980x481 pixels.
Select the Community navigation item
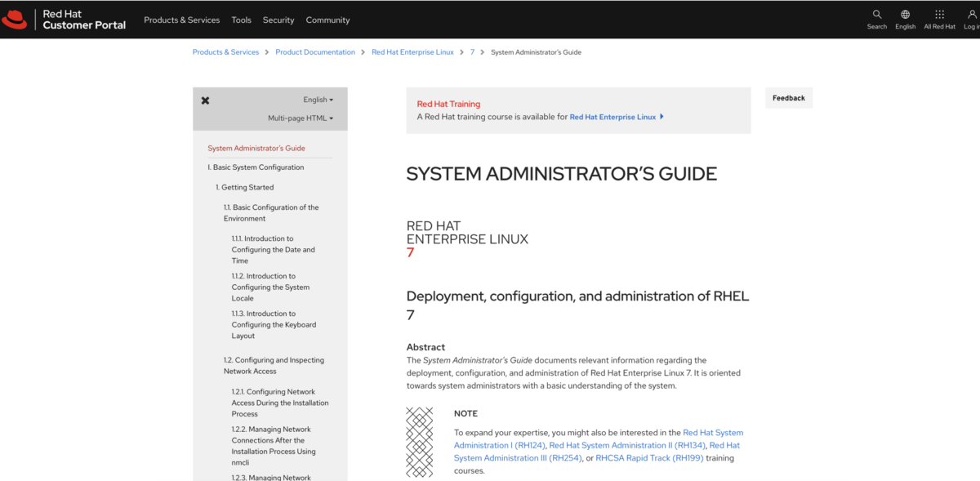click(x=327, y=20)
